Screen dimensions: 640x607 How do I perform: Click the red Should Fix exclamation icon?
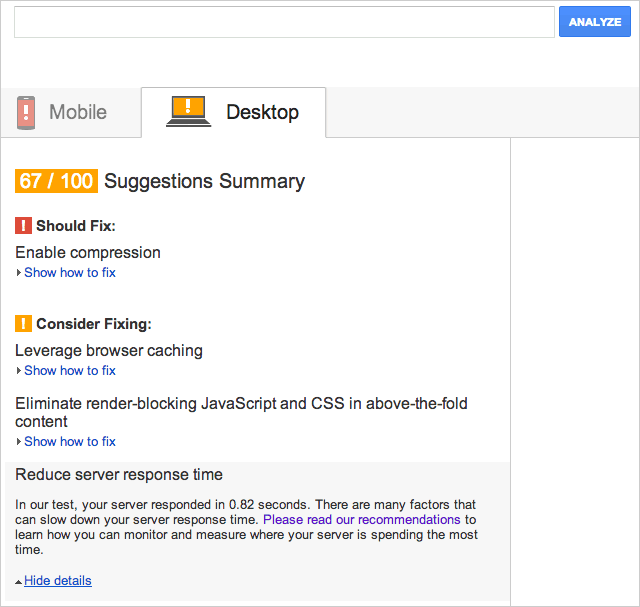[23, 226]
